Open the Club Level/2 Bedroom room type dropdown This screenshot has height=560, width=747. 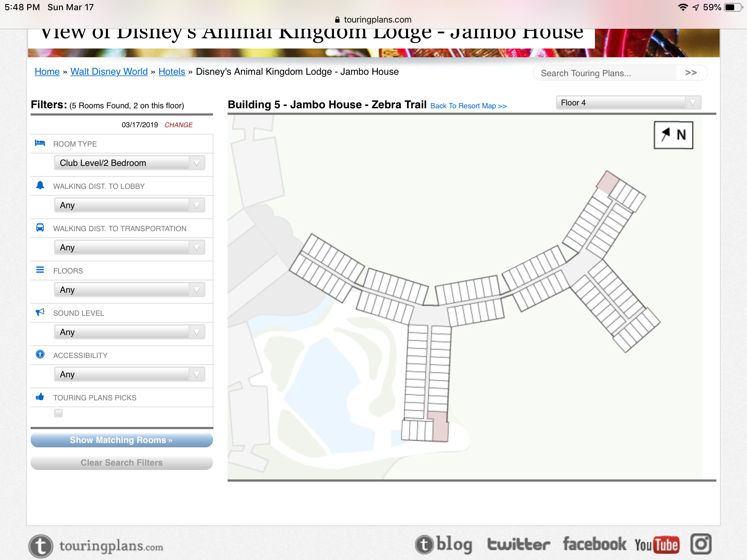pyautogui.click(x=129, y=163)
